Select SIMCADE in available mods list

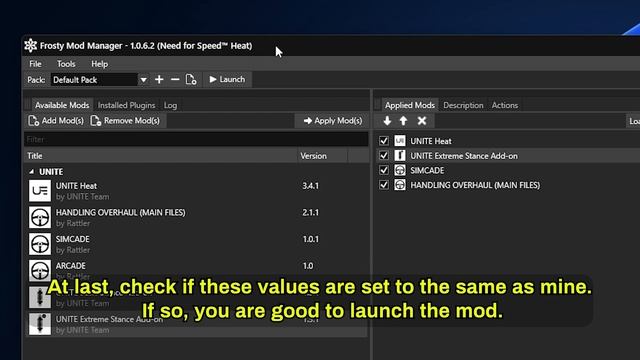(x=196, y=244)
